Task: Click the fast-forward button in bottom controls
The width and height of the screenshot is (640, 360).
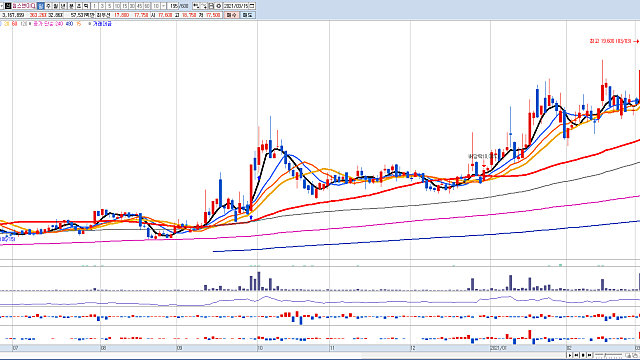Action: 589,355
